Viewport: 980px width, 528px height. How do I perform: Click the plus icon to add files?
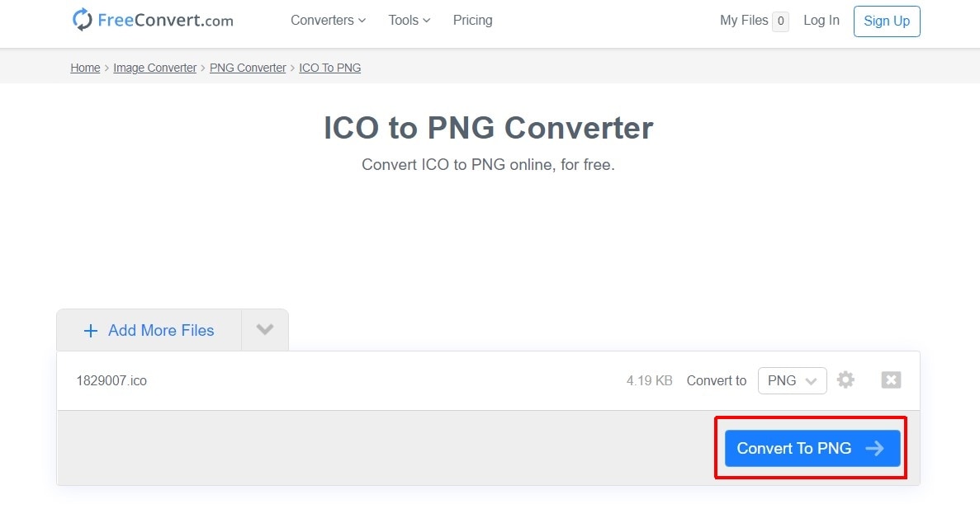[x=91, y=331]
